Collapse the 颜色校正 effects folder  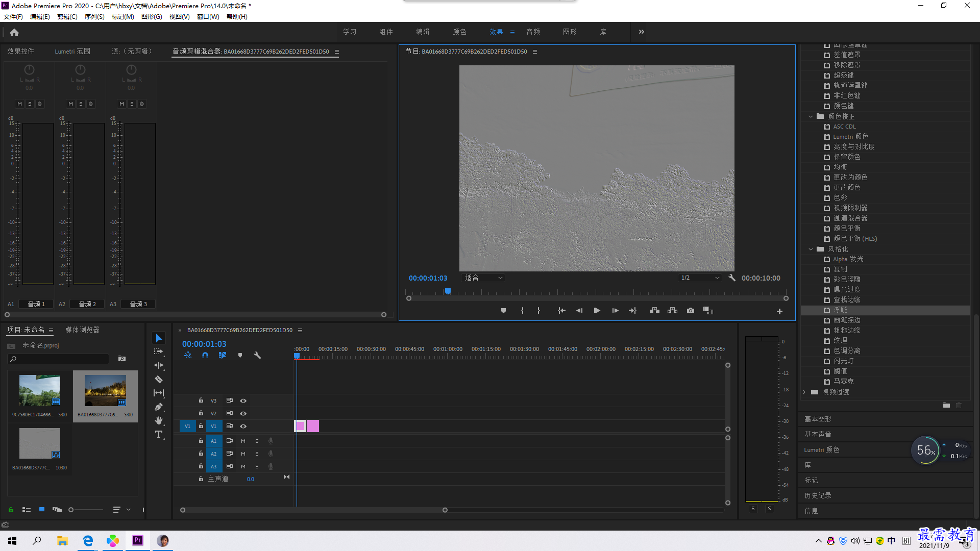click(811, 117)
